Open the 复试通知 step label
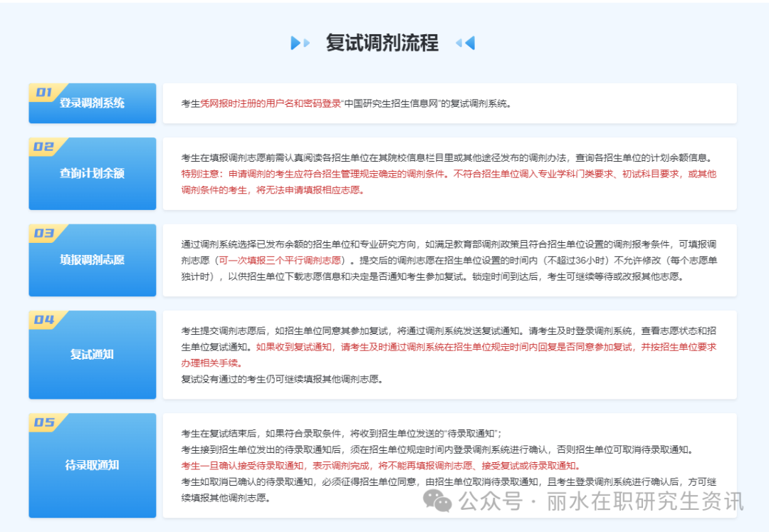 tap(92, 354)
